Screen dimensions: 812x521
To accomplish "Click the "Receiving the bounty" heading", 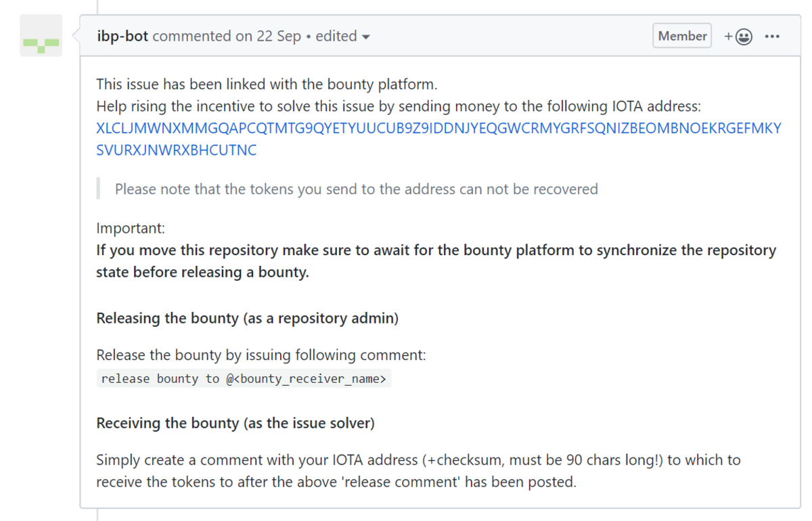I will click(x=235, y=424).
